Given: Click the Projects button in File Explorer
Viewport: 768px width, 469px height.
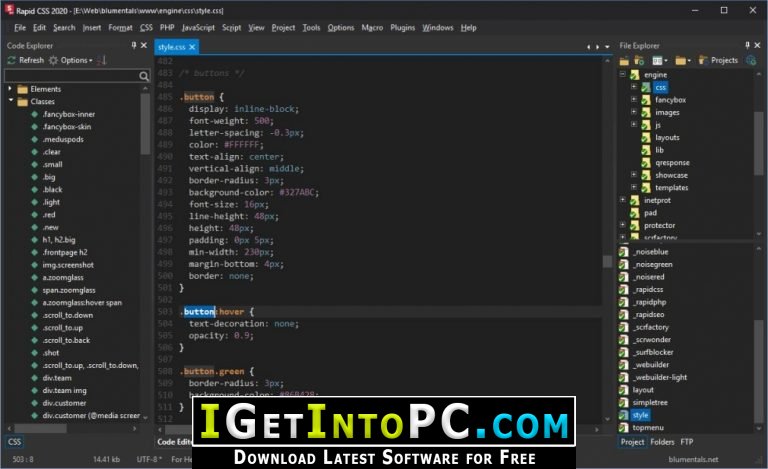Looking at the screenshot, I should pyautogui.click(x=718, y=60).
